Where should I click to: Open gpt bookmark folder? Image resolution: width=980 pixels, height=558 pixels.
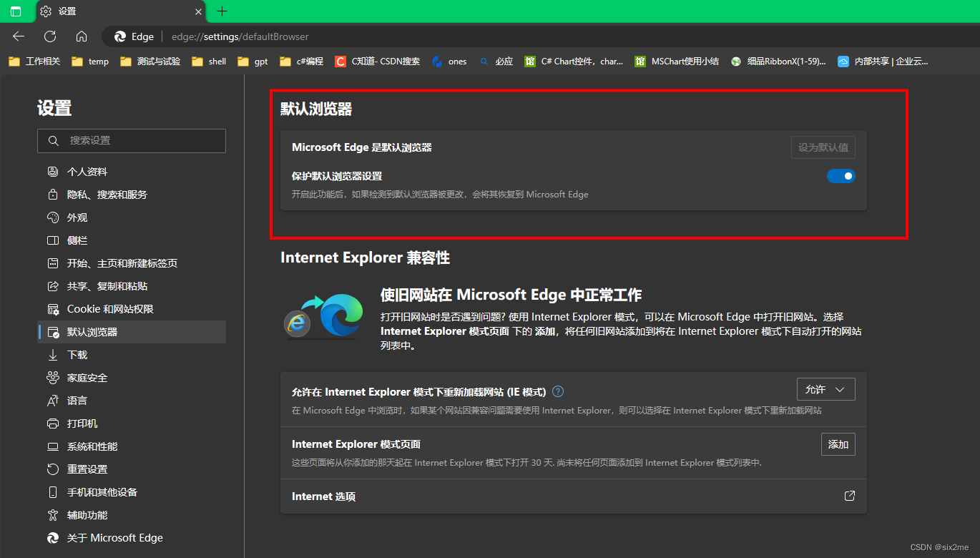pos(253,62)
